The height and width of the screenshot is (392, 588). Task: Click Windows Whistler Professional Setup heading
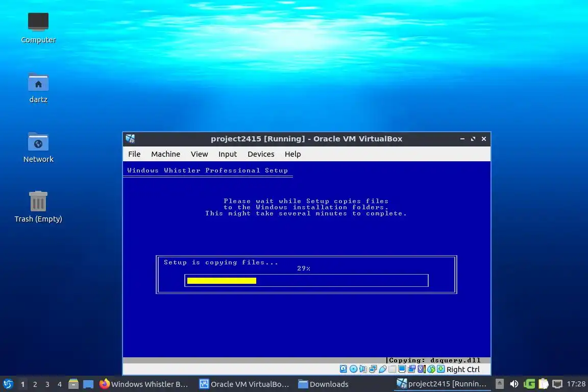208,170
